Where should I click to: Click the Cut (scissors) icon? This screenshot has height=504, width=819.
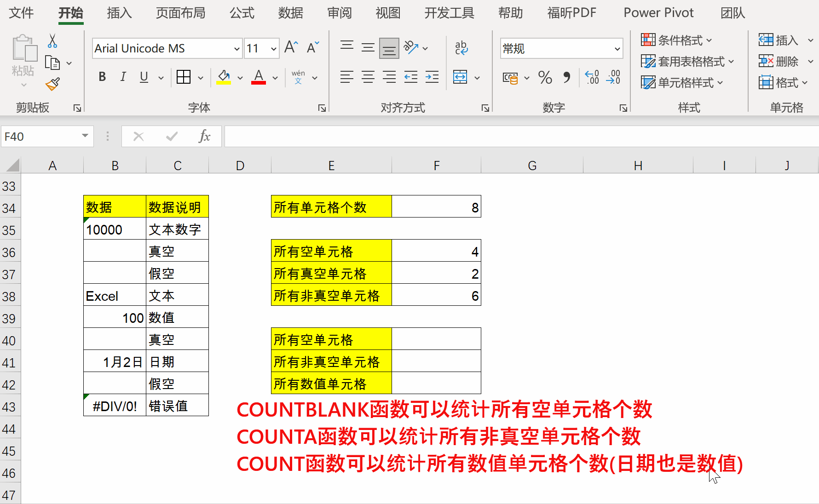point(52,41)
